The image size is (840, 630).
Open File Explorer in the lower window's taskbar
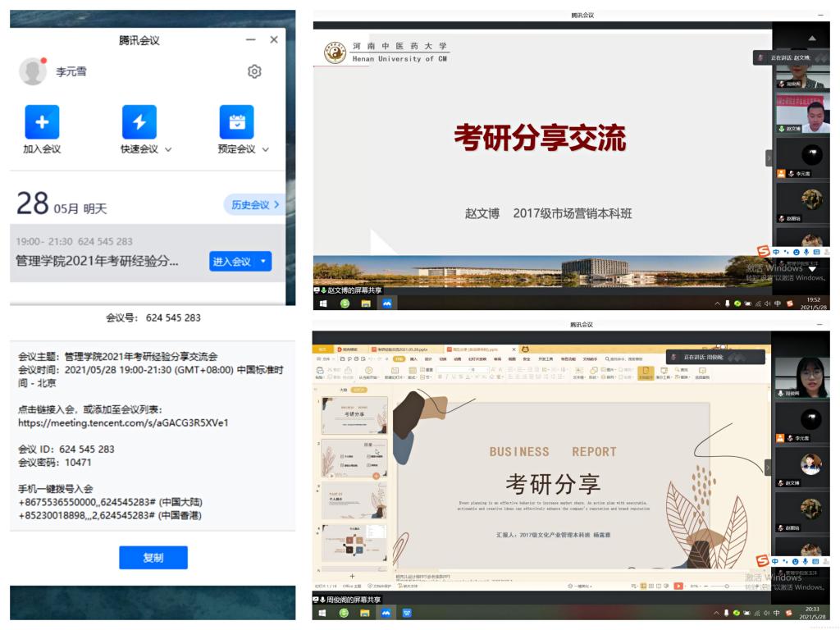[366, 613]
